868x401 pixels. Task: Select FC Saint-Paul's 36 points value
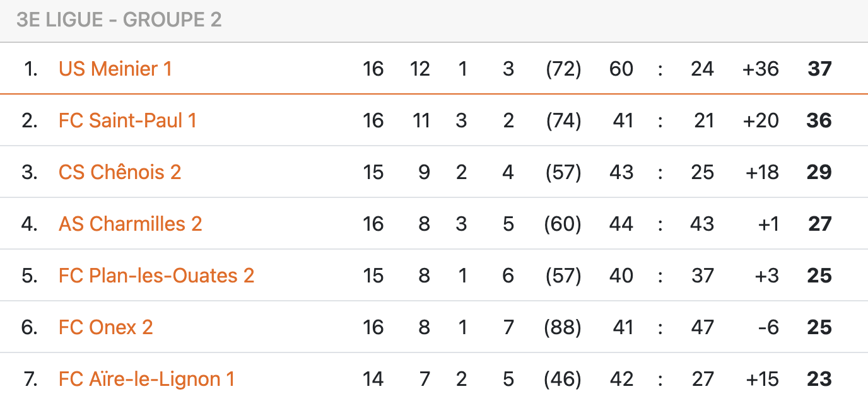click(819, 120)
